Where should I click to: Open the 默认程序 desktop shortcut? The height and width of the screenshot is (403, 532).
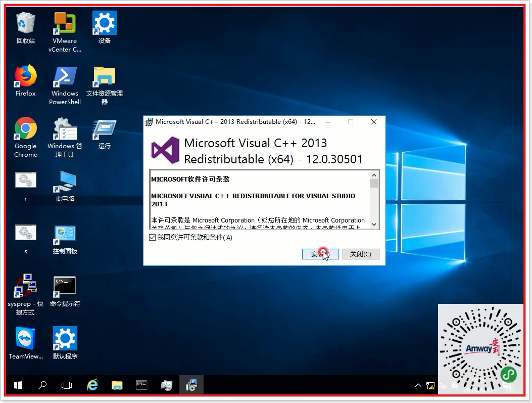tap(65, 343)
